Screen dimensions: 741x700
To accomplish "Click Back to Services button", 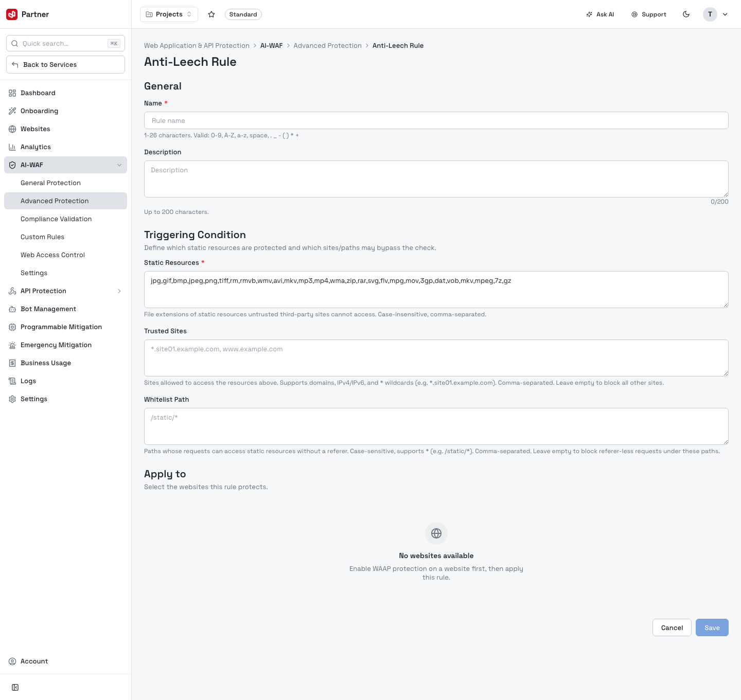I will 65,65.
